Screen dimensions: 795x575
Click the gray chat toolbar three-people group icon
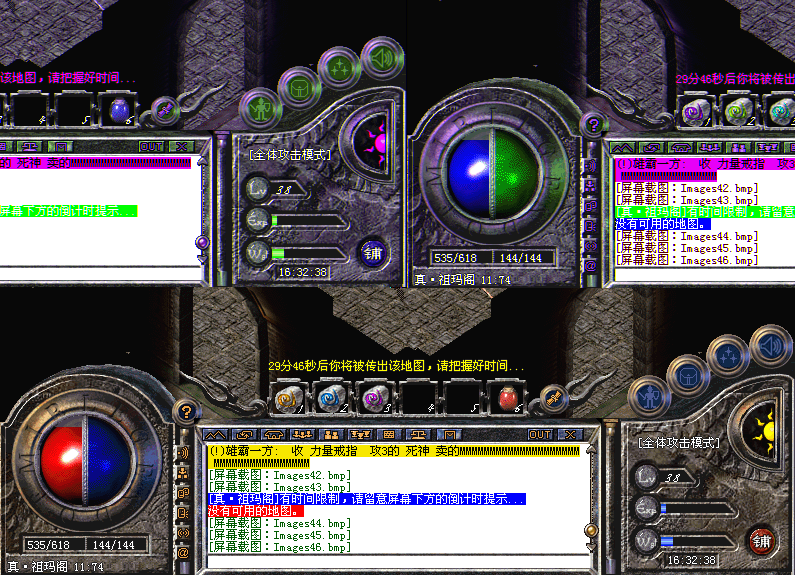pos(303,435)
